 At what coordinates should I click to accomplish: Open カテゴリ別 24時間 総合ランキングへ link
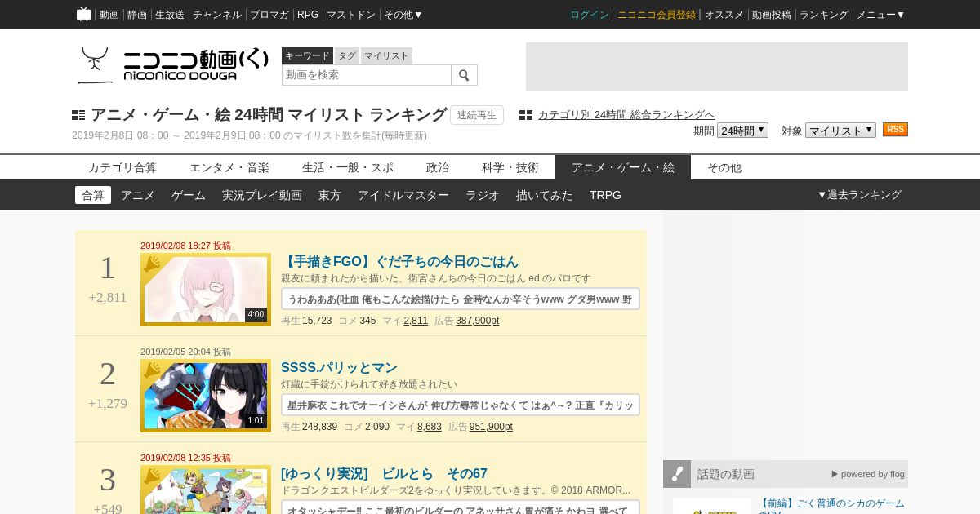coord(626,115)
